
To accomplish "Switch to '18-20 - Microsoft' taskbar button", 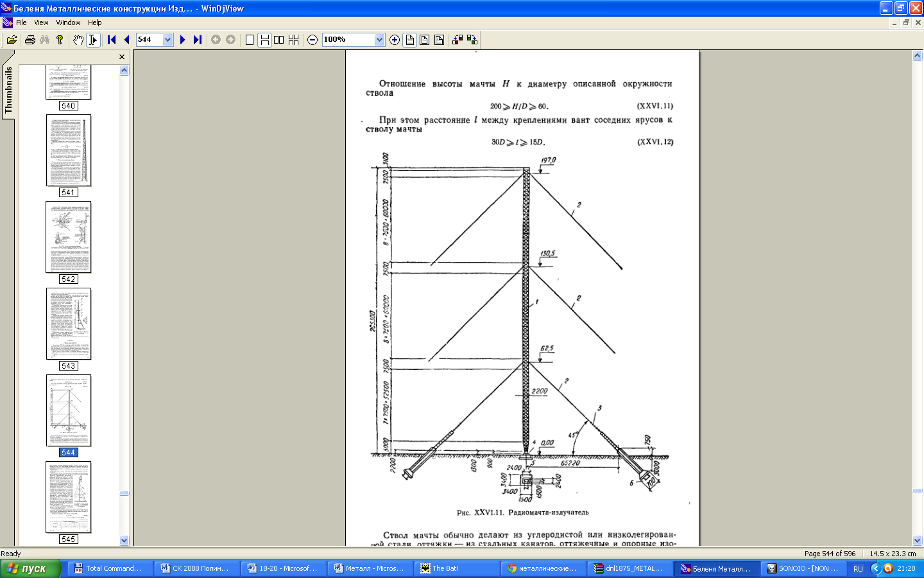I will [x=284, y=568].
